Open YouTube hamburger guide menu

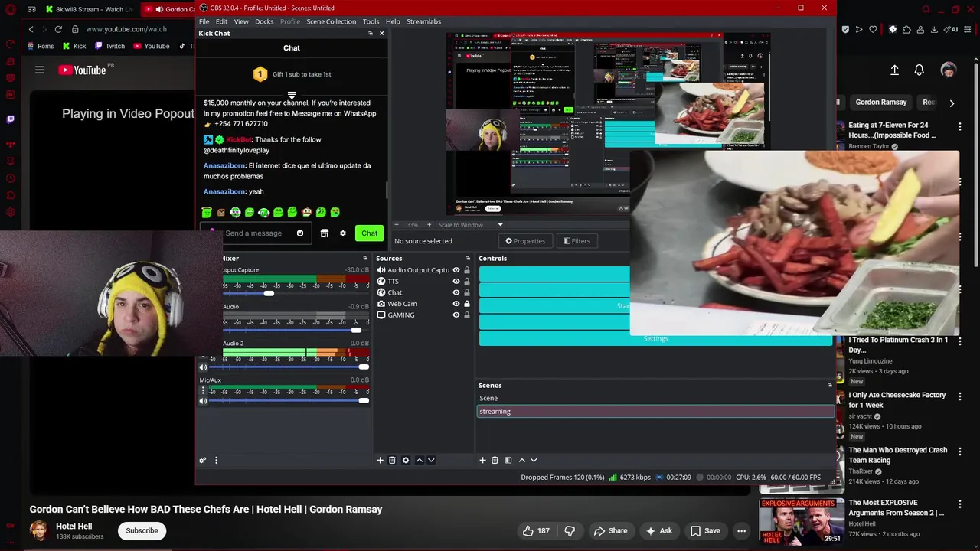(40, 70)
